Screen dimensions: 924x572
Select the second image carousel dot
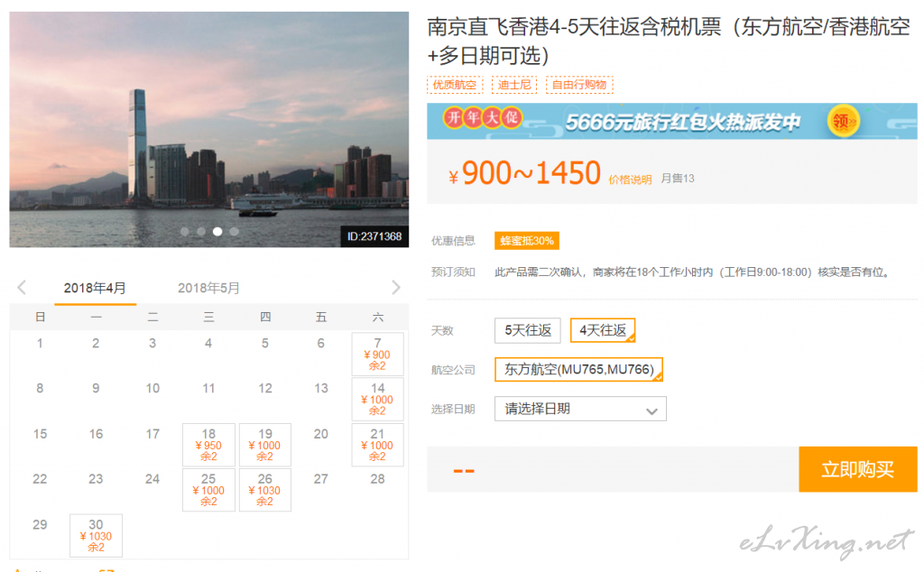pos(201,232)
